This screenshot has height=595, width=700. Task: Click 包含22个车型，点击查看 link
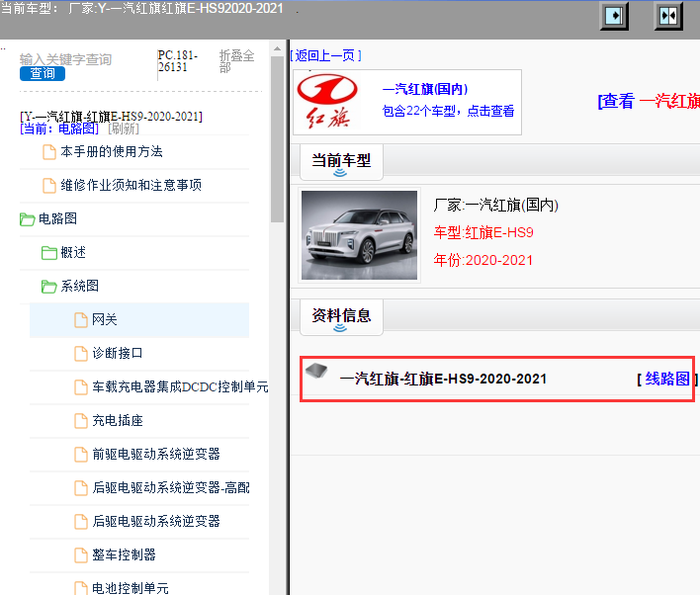[x=448, y=111]
